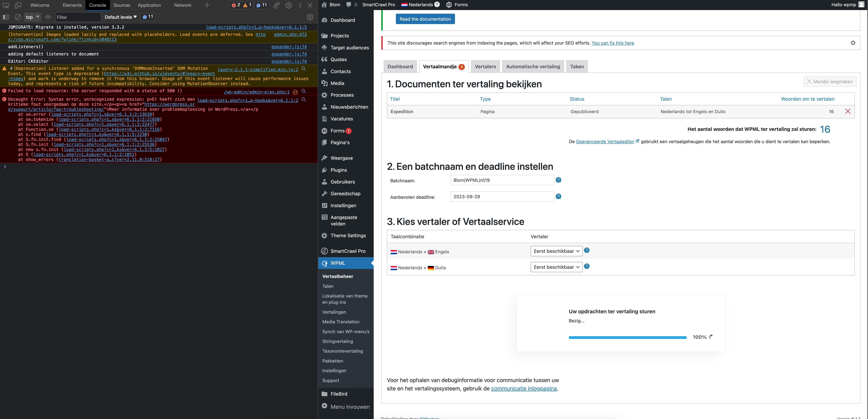This screenshot has width=868, height=419.
Task: Click Mandje leegmaken button
Action: pos(830,81)
